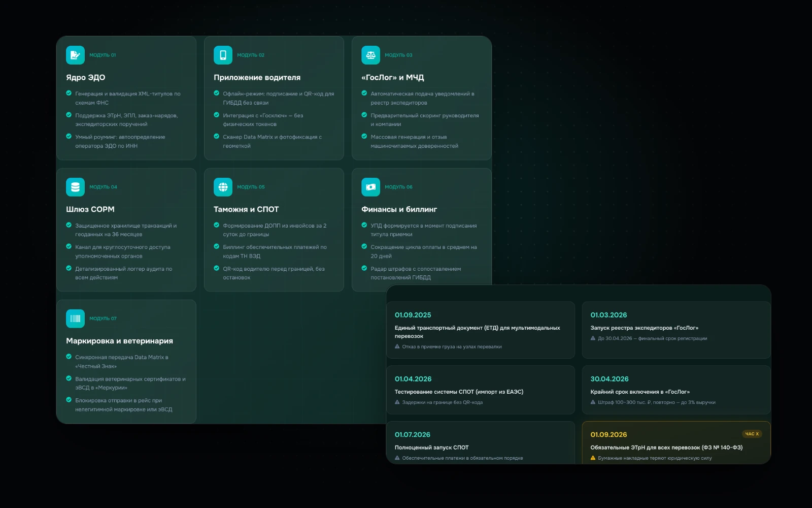The height and width of the screenshot is (508, 812).
Task: Click 'Обязательные ЭТрН для всех перевозок' title
Action: [x=666, y=448]
